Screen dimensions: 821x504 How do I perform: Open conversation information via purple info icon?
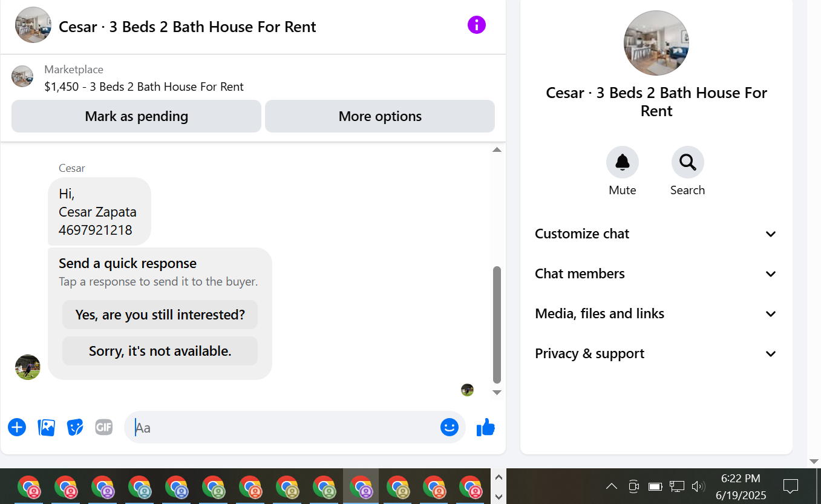477,25
